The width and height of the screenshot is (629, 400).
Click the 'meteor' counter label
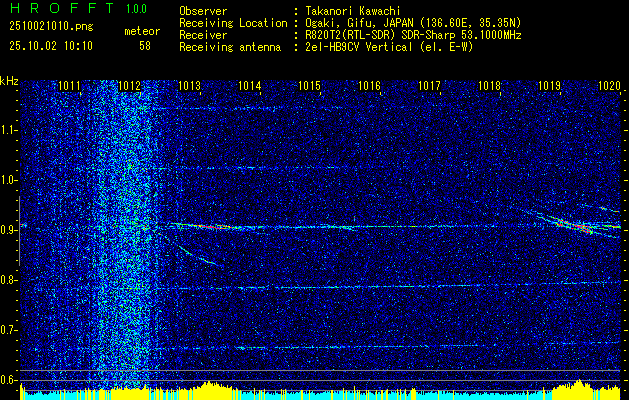pyautogui.click(x=142, y=31)
